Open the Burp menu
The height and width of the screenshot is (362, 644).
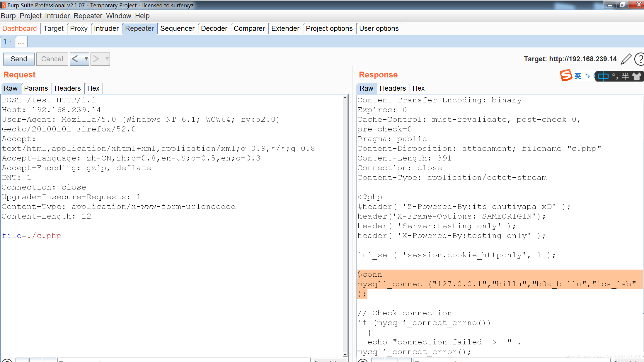click(x=8, y=16)
